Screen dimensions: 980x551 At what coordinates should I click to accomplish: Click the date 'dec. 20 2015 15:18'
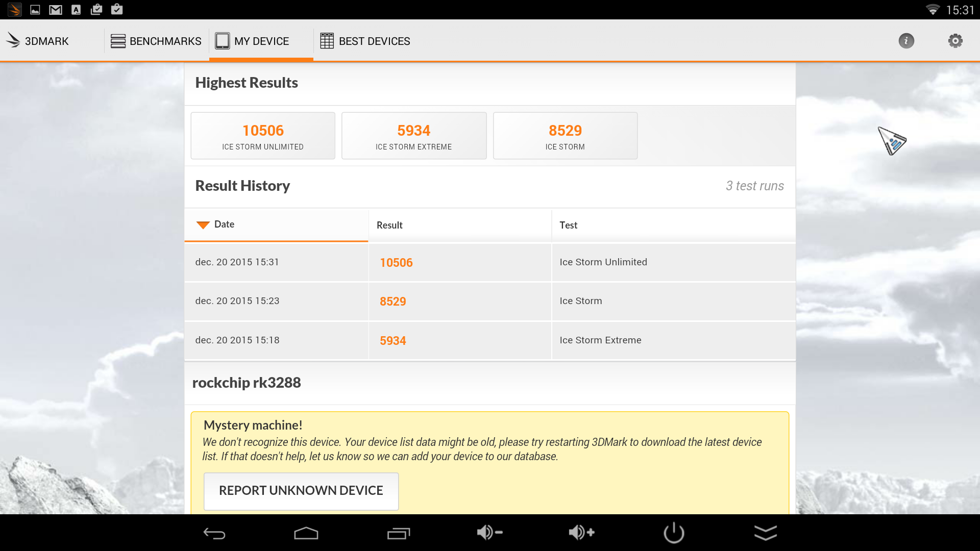[x=237, y=340]
